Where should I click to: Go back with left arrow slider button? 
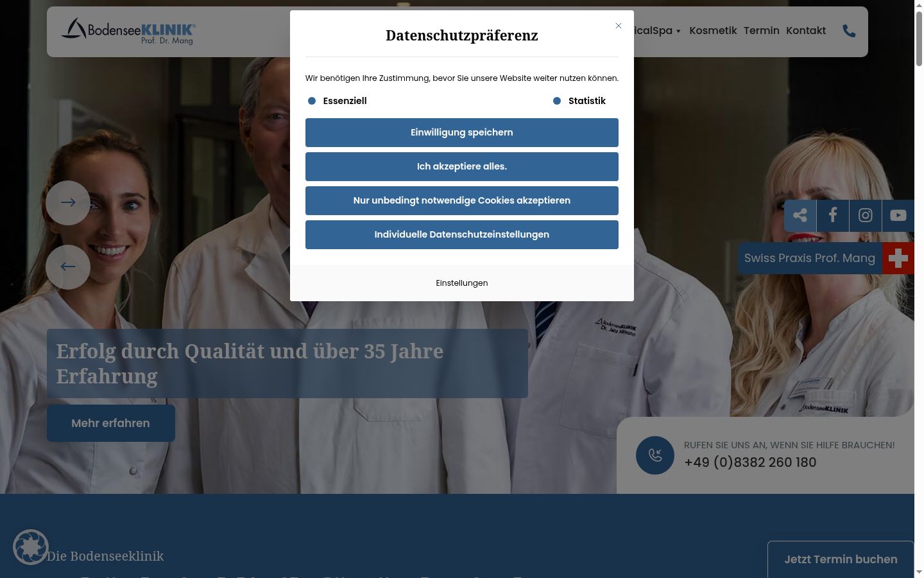tap(68, 267)
